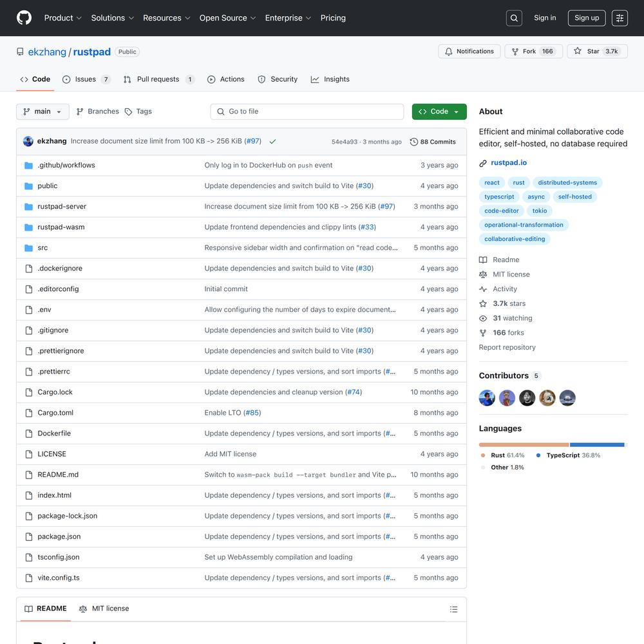Open the green Code dropdown button

pyautogui.click(x=439, y=111)
